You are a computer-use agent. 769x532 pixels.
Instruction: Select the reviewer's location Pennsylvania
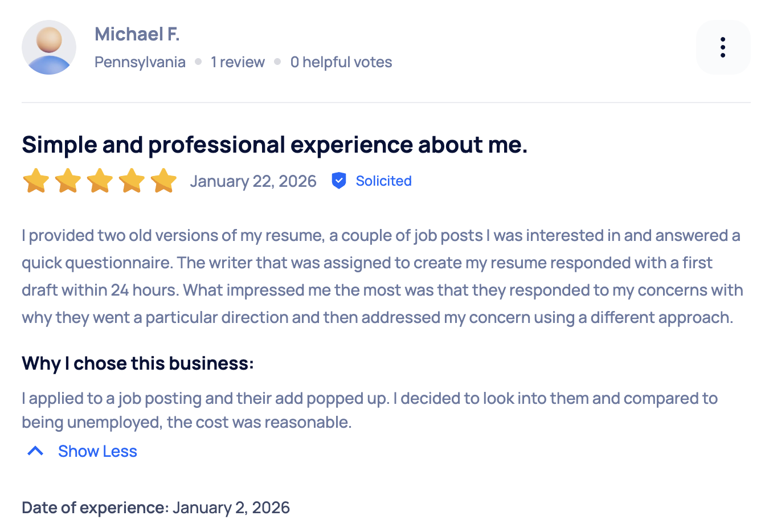(140, 62)
